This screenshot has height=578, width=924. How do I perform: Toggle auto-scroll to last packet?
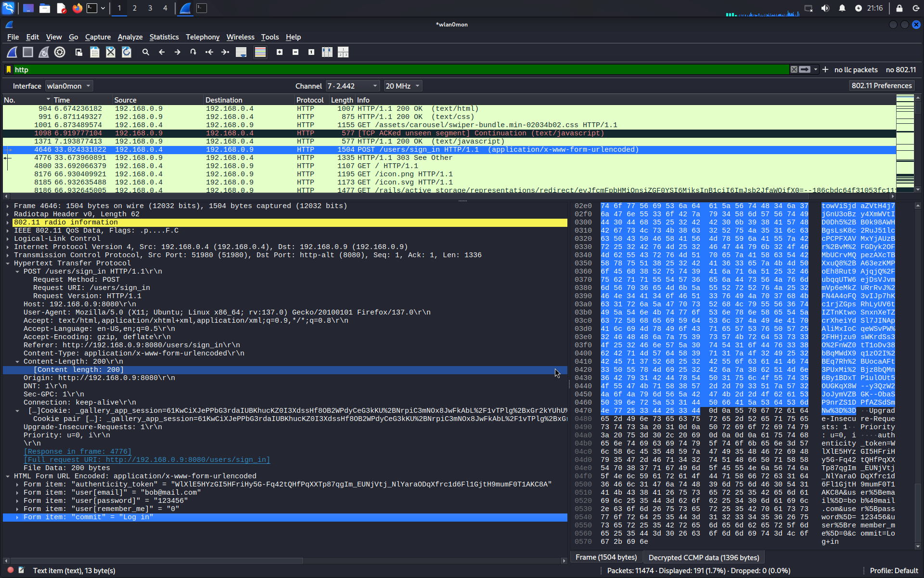coord(241,52)
